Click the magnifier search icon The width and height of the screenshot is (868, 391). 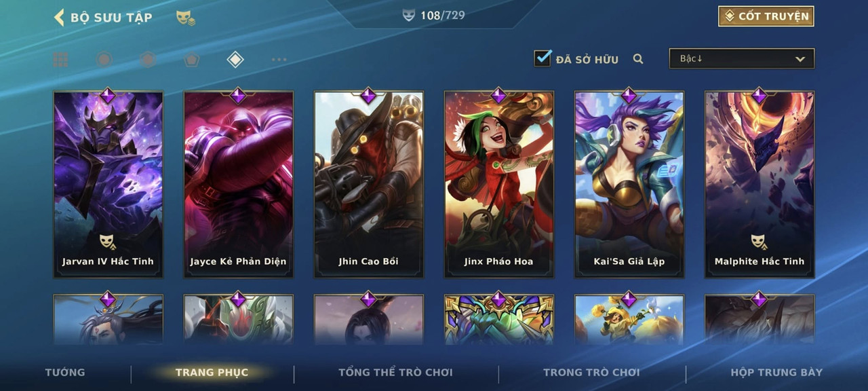click(638, 59)
